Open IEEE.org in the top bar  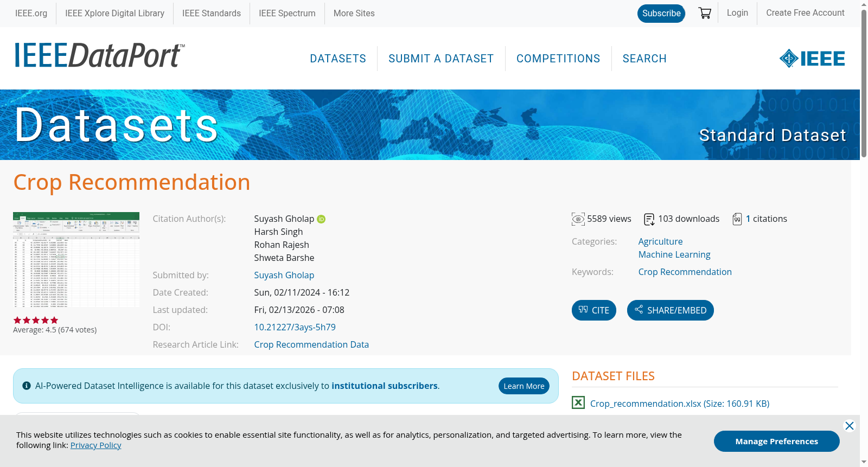[x=31, y=13]
